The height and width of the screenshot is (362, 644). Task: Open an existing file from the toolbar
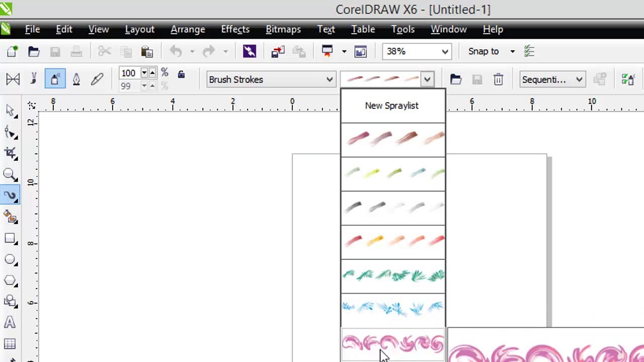(x=34, y=51)
